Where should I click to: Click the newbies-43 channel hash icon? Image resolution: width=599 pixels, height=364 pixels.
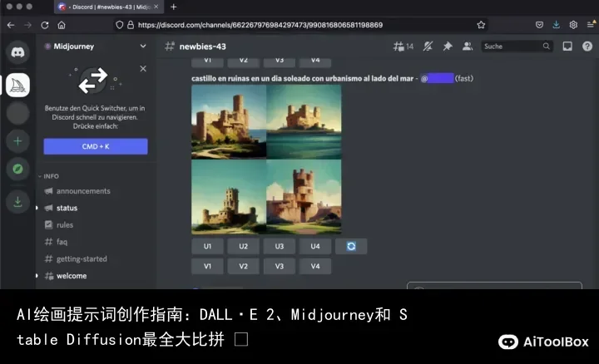pos(170,47)
